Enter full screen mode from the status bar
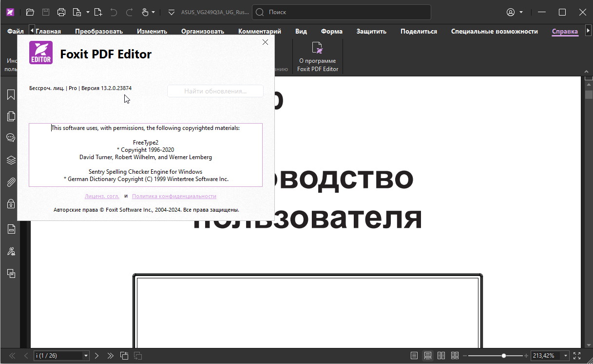 [577, 356]
